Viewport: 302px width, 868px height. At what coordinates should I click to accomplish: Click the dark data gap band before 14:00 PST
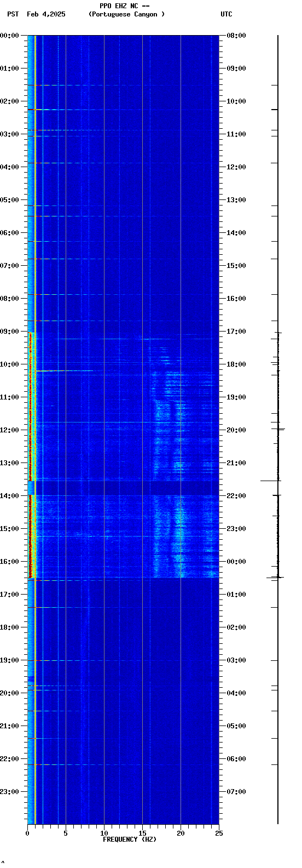(123, 488)
